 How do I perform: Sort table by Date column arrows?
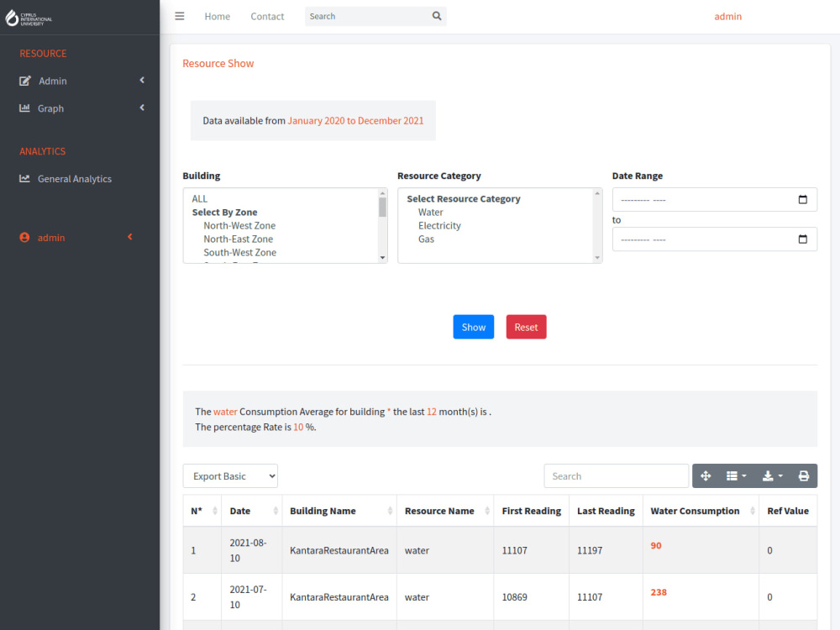pos(276,511)
